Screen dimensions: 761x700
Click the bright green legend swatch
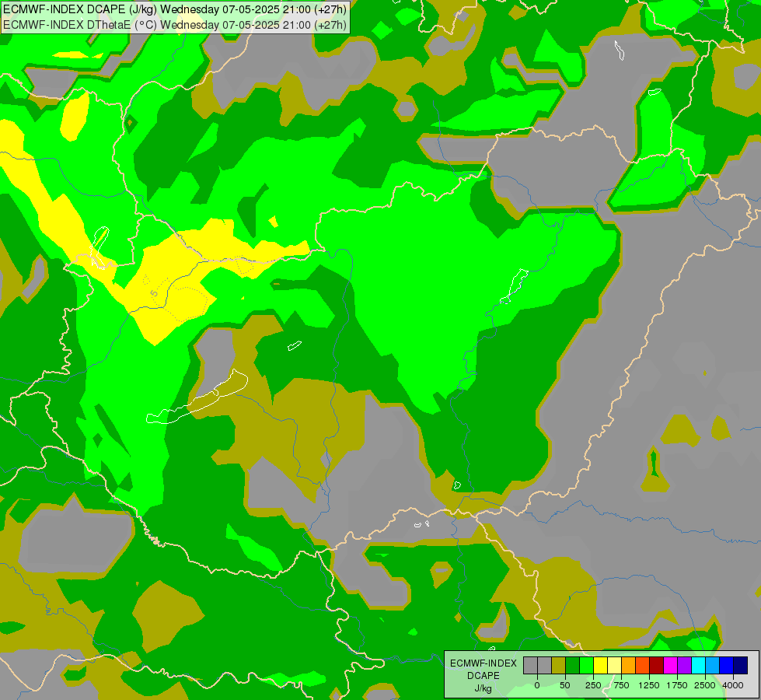[586, 666]
